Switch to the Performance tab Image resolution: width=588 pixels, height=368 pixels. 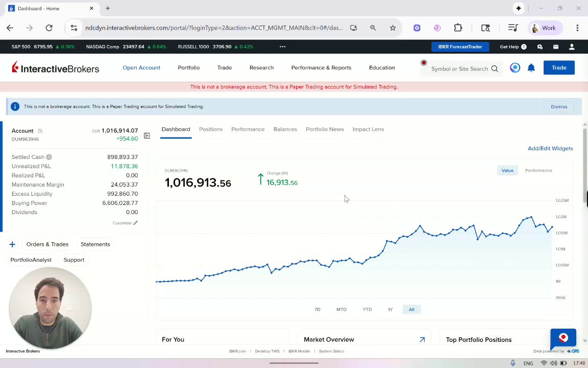coord(248,129)
